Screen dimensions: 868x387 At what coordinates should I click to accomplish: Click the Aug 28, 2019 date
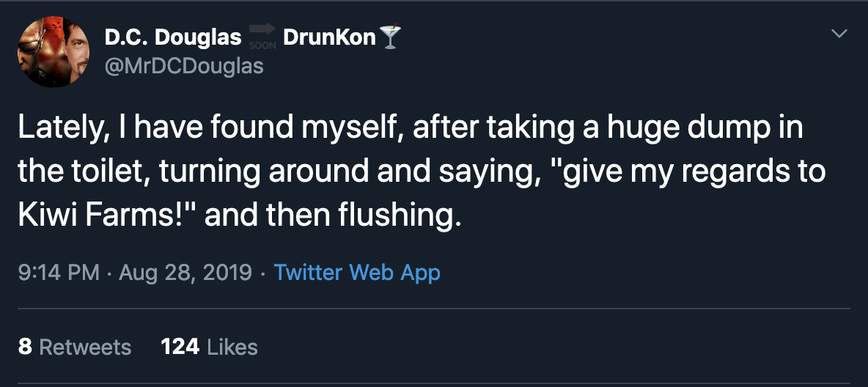coord(185,273)
